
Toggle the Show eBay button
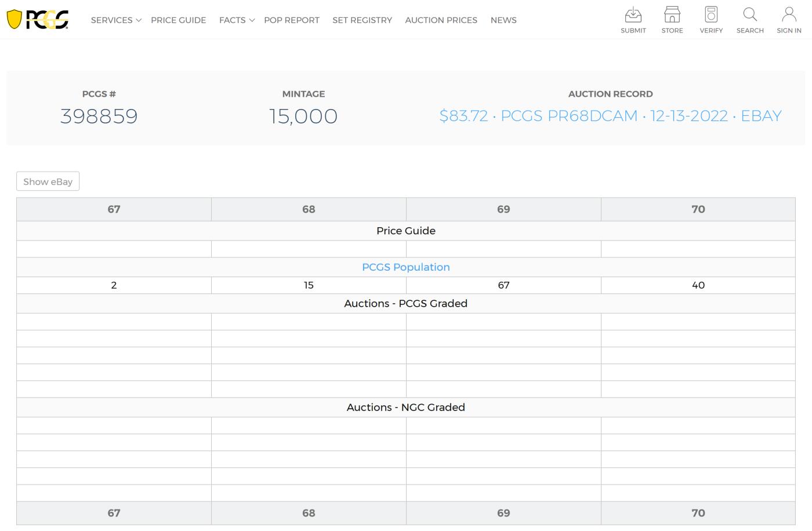pos(48,181)
